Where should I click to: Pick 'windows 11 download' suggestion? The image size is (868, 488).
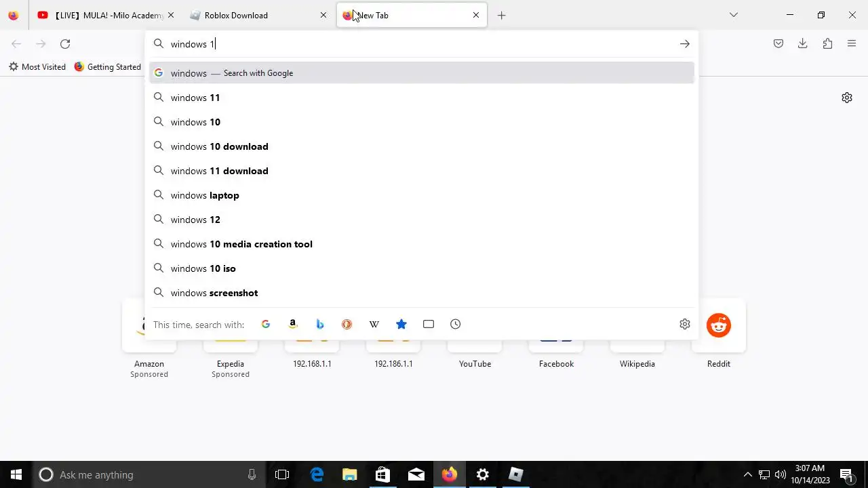click(422, 171)
